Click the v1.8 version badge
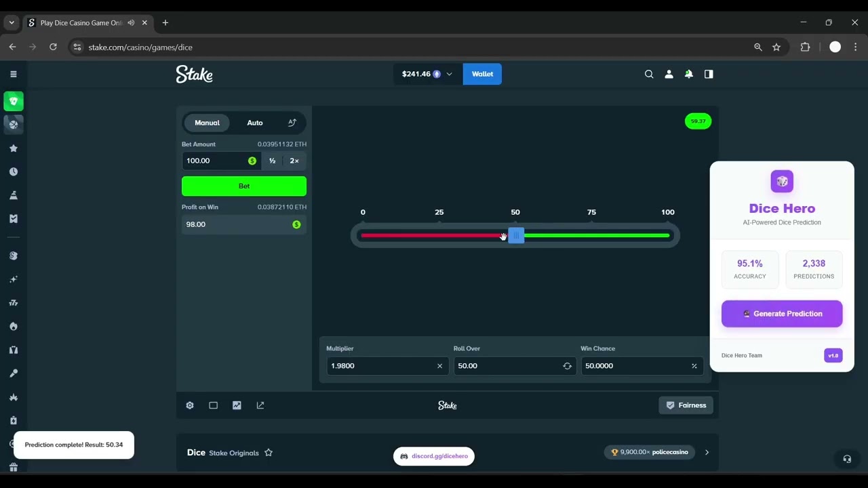Screen dimensions: 868x488 click(x=833, y=355)
